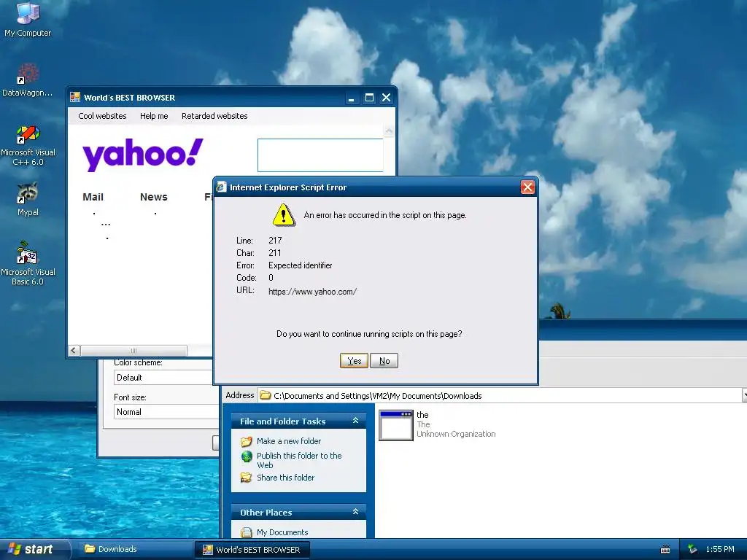747x560 pixels.
Task: Close the Internet Explorer Script Error dialog
Action: [x=527, y=187]
